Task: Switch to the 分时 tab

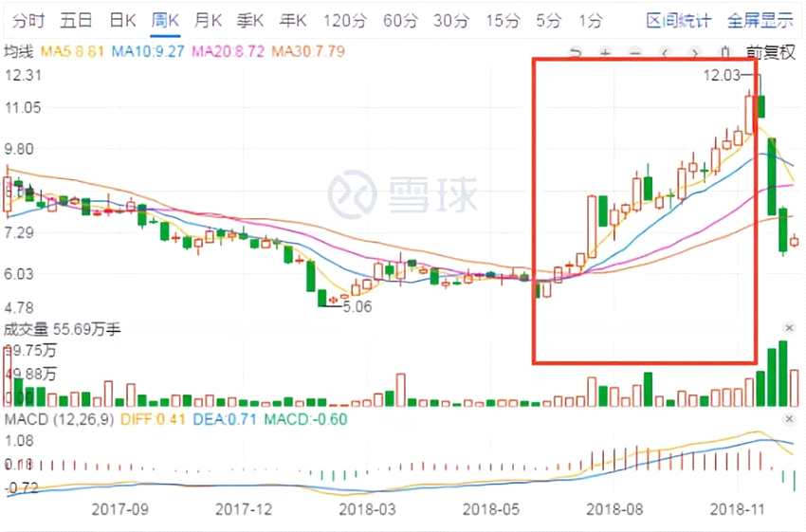Action: click(28, 21)
